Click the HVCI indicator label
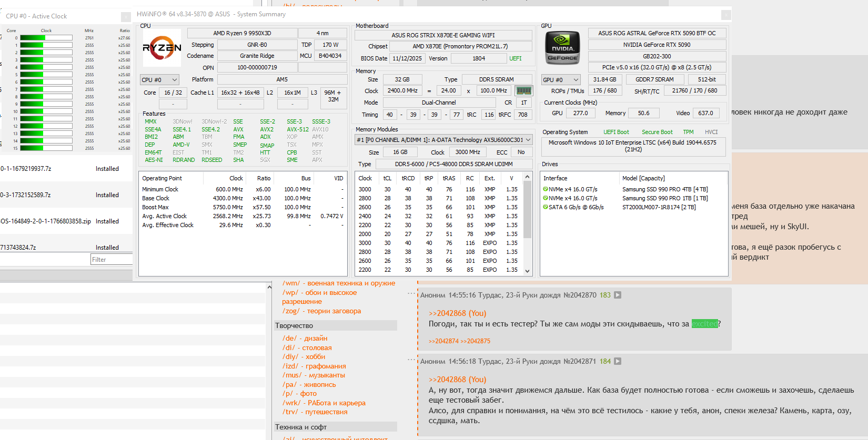868x440 pixels. (711, 132)
